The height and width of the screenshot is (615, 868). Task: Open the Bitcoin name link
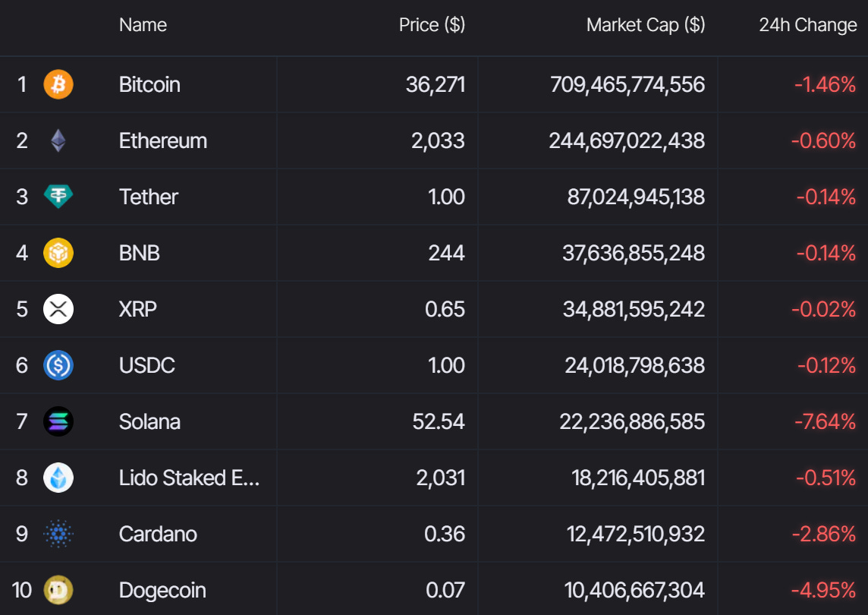[149, 85]
